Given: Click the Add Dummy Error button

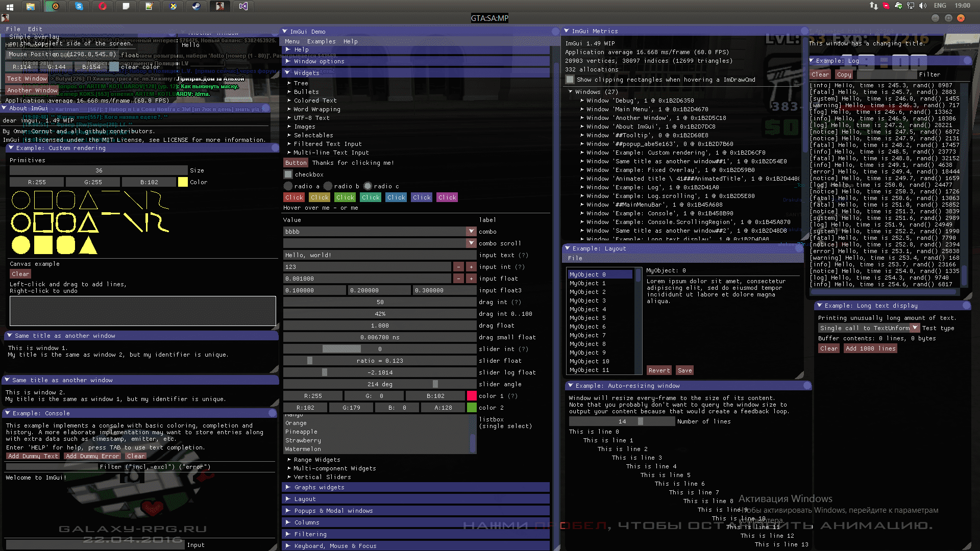Looking at the screenshot, I should [x=93, y=456].
